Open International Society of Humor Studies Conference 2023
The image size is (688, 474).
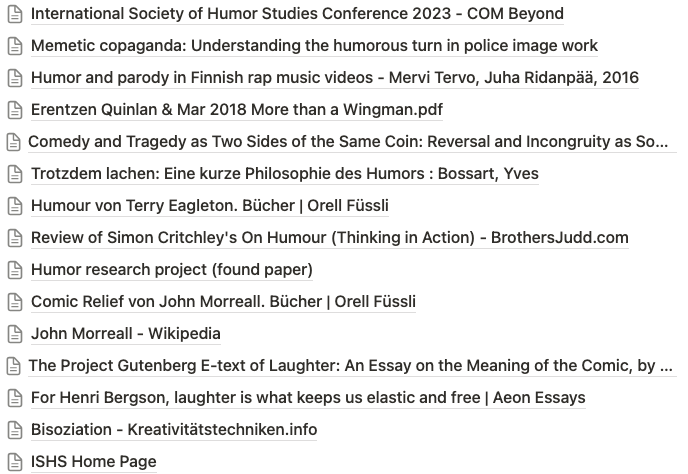(297, 14)
